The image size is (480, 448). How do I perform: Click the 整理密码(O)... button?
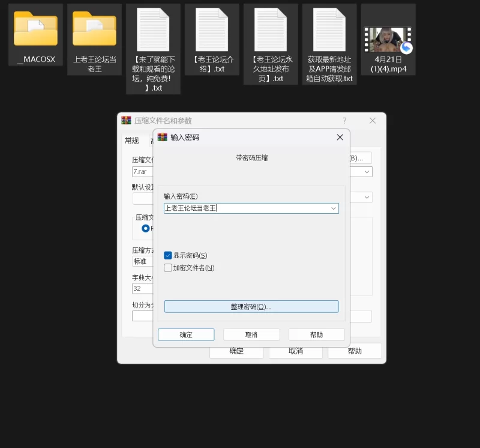point(251,306)
